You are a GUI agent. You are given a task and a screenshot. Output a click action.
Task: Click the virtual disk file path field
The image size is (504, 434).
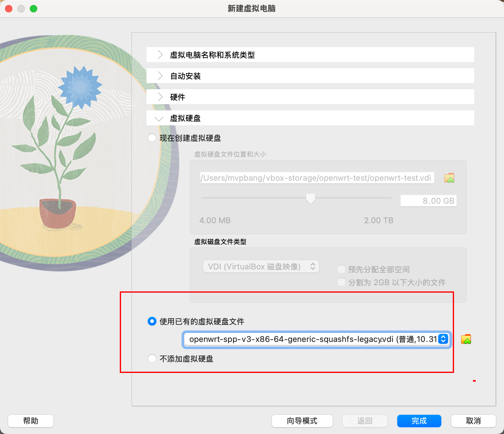pos(317,178)
